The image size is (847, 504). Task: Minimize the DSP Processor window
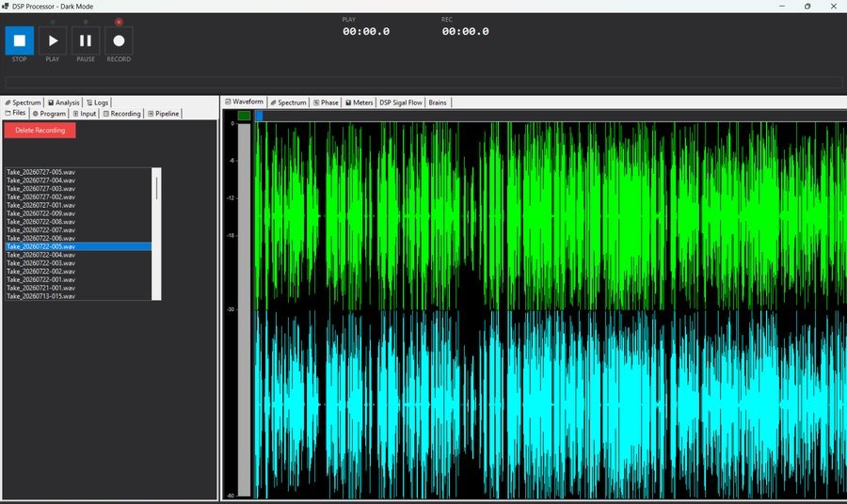(782, 6)
